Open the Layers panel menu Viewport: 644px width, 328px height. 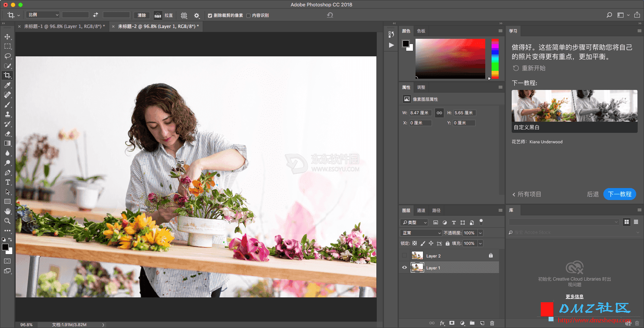[501, 210]
